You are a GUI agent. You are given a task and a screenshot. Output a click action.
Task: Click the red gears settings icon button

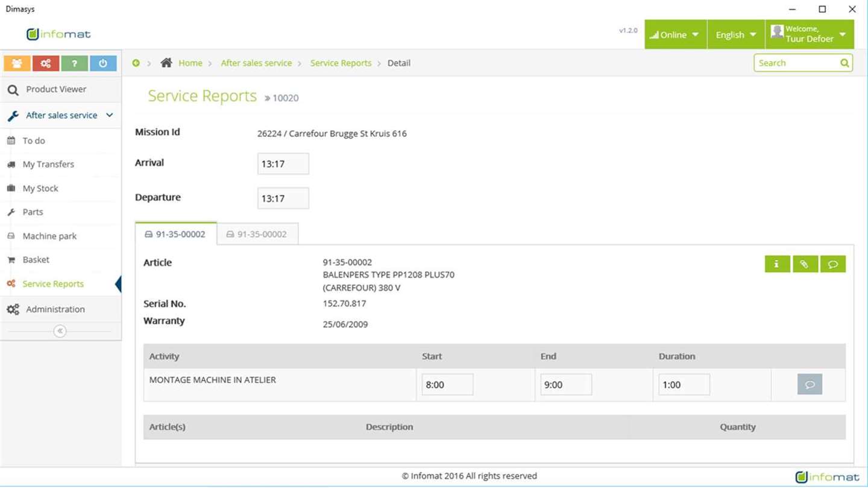point(46,63)
